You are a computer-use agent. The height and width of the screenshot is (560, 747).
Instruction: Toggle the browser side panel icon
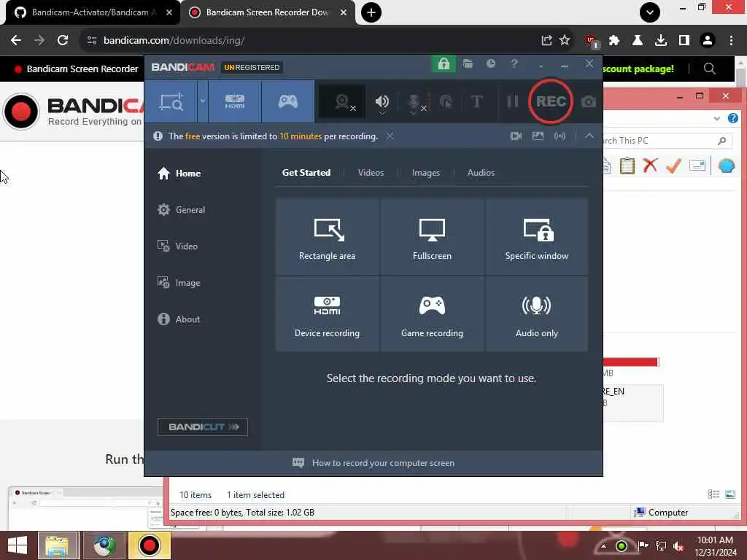click(684, 41)
